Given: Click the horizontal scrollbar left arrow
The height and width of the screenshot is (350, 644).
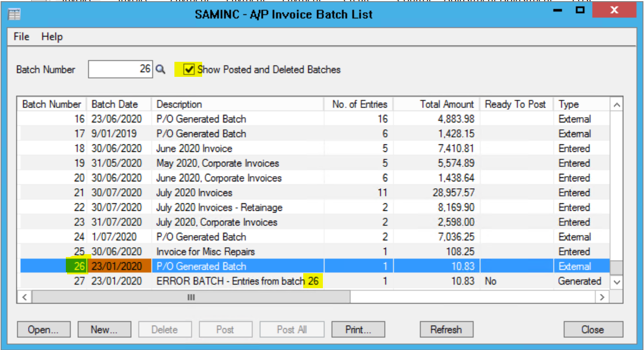Looking at the screenshot, I should [x=23, y=296].
